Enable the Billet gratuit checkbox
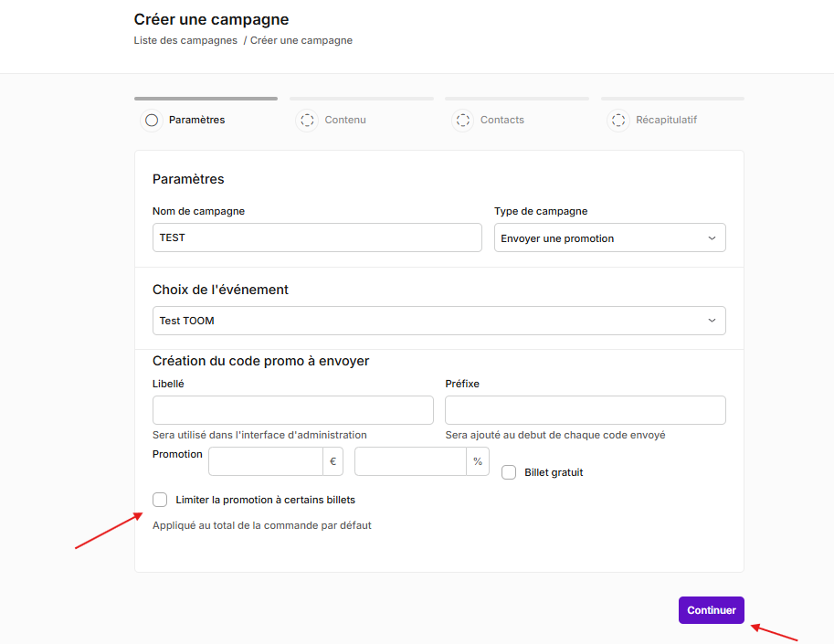Image resolution: width=834 pixels, height=644 pixels. click(x=509, y=472)
